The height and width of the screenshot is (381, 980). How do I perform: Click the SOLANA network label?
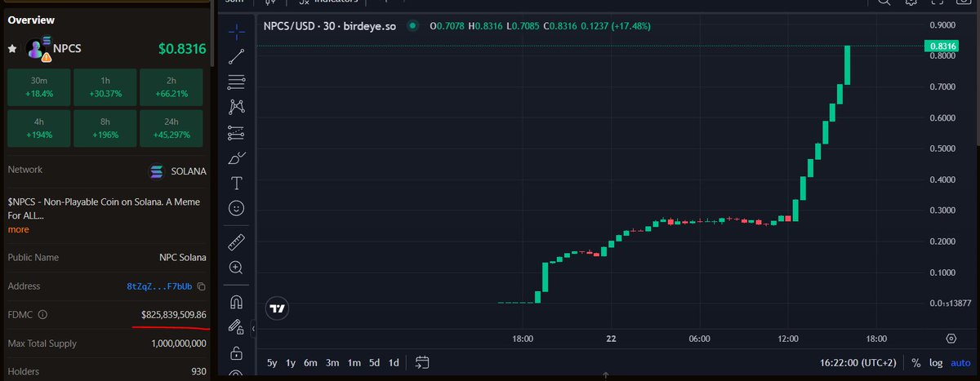click(189, 172)
